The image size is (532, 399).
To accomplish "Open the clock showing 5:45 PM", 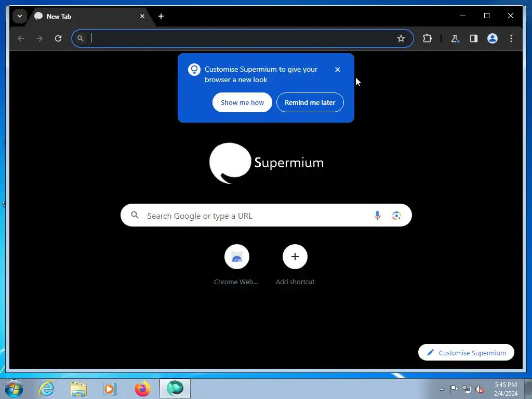I will [x=506, y=389].
